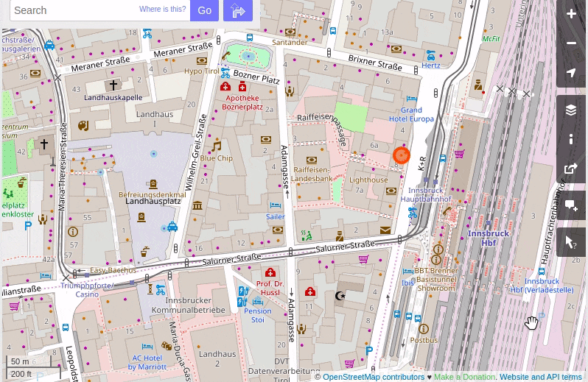Click the mosque crescent icon
The image size is (588, 382).
[340, 296]
